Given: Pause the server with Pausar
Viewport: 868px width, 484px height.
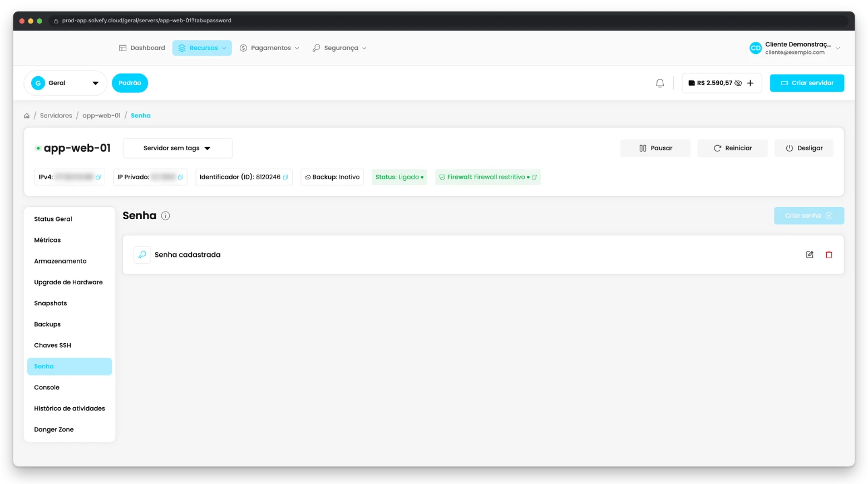Looking at the screenshot, I should 655,148.
